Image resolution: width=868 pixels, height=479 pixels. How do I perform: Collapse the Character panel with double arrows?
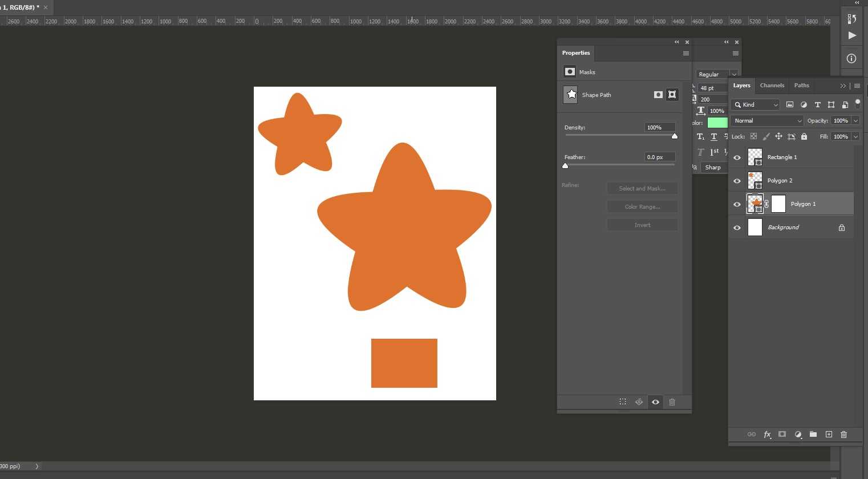click(727, 42)
